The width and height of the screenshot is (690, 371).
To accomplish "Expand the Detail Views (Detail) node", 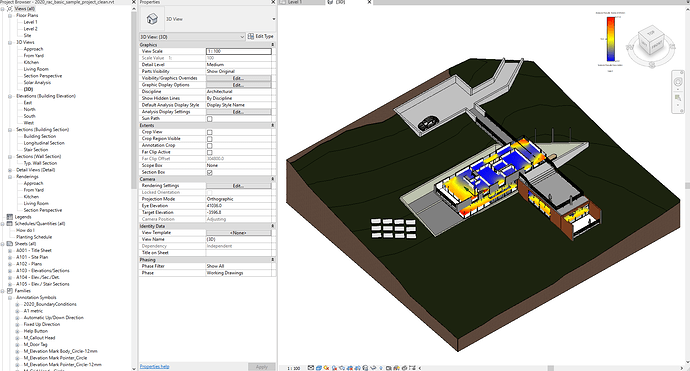I will 10,170.
